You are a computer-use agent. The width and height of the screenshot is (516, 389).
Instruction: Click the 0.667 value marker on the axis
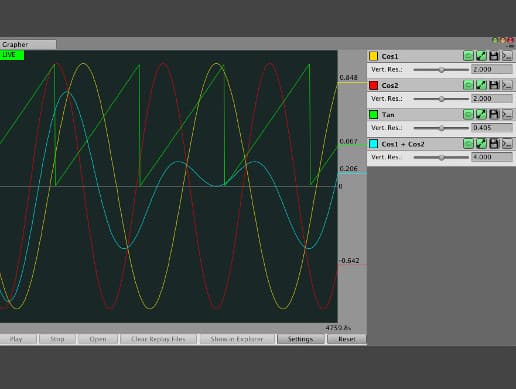click(349, 141)
